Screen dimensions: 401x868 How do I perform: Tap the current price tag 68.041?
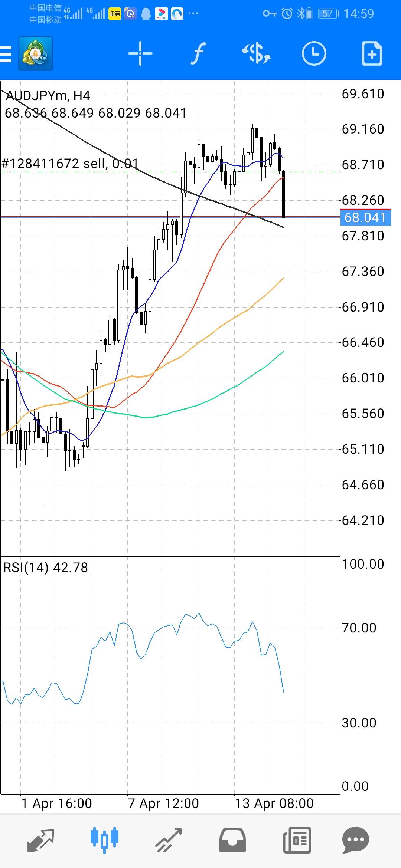[x=366, y=218]
